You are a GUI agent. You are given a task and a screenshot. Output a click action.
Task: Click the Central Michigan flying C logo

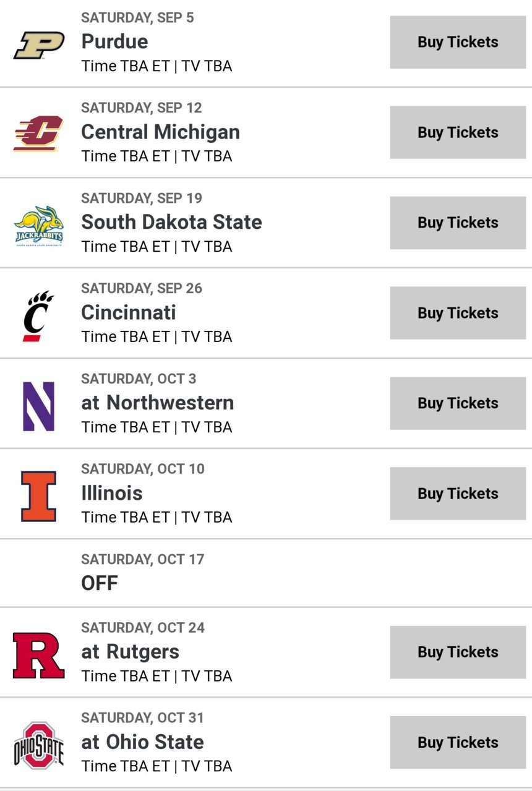pos(38,134)
